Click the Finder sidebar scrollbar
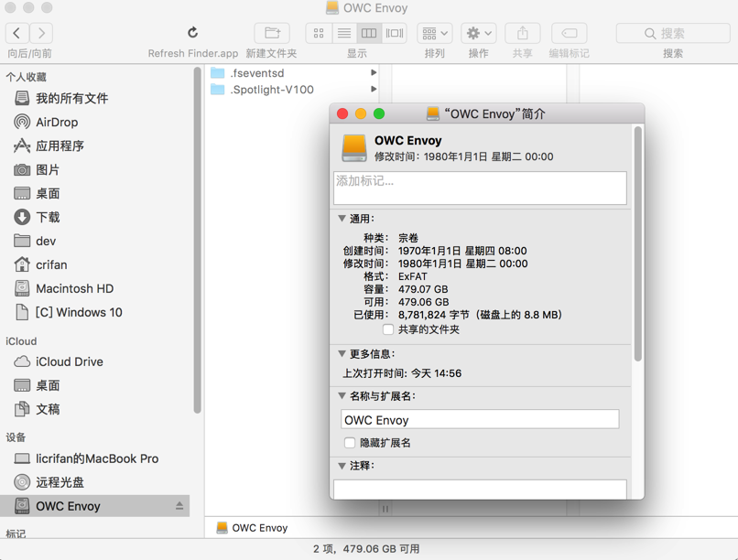This screenshot has width=738, height=560. [x=197, y=241]
